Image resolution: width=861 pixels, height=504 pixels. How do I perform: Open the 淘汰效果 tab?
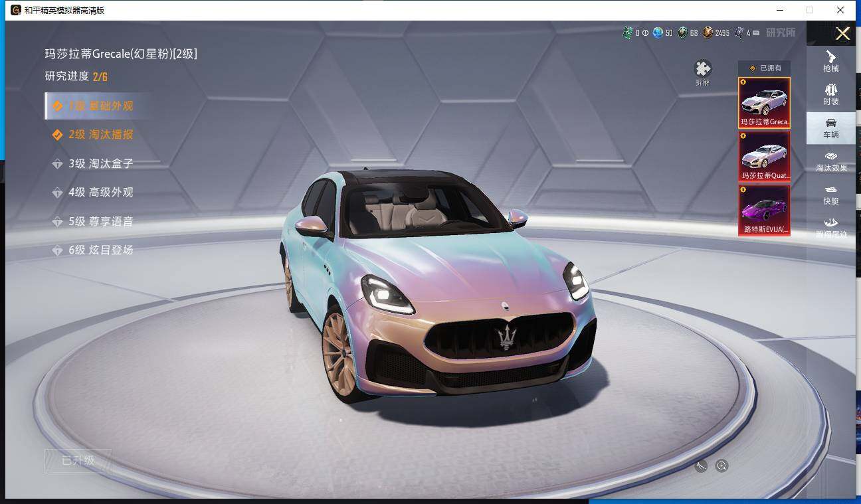[x=830, y=162]
